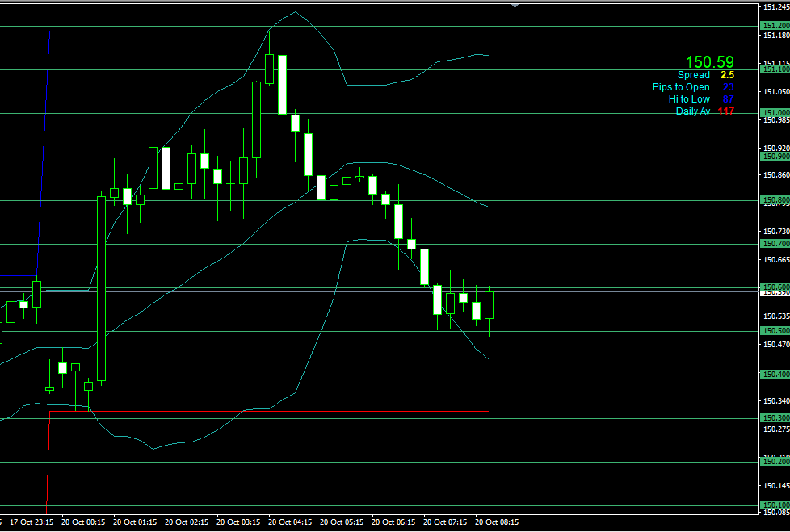The width and height of the screenshot is (790, 532).
Task: Select the red horizontal daily low line
Action: click(x=267, y=412)
